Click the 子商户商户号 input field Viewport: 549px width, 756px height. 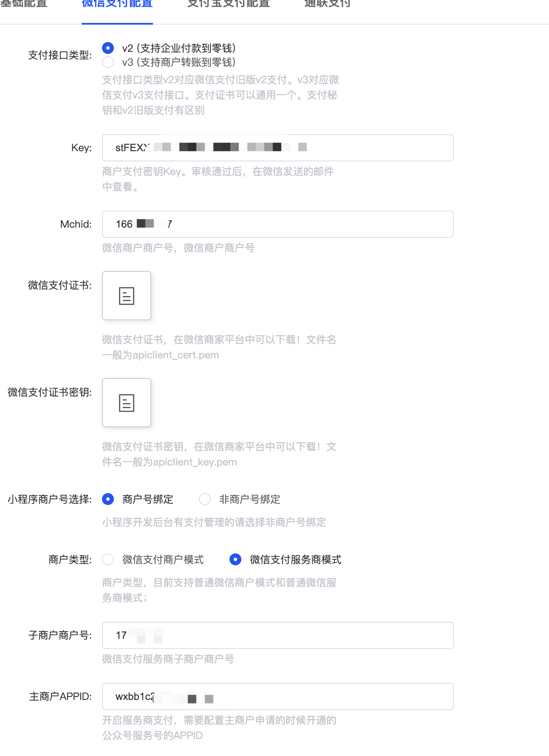click(x=278, y=635)
